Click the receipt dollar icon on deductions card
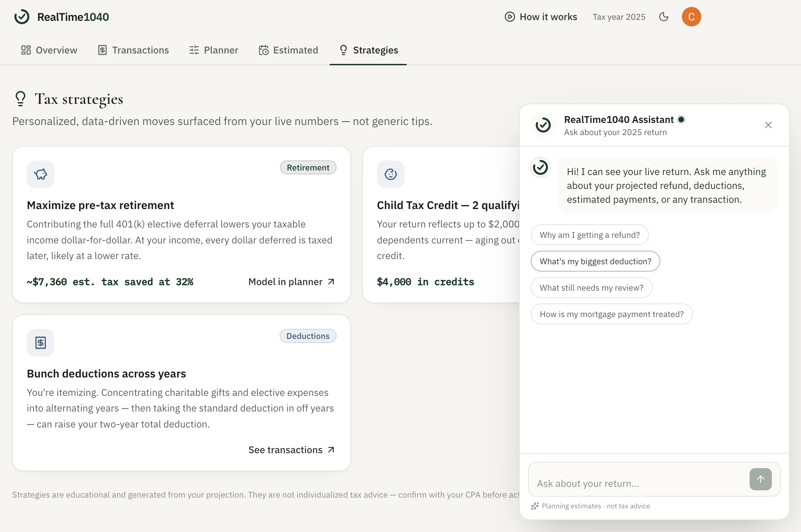The width and height of the screenshot is (801, 532). [41, 342]
